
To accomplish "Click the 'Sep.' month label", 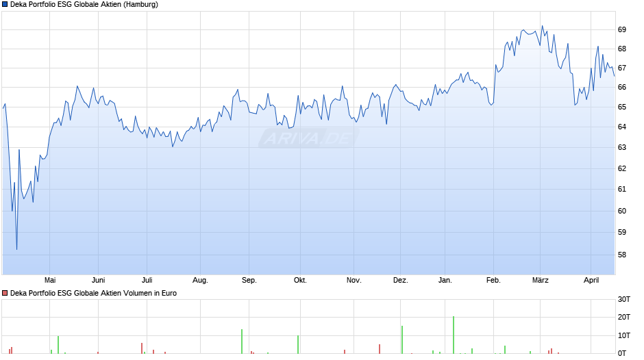I will [249, 280].
